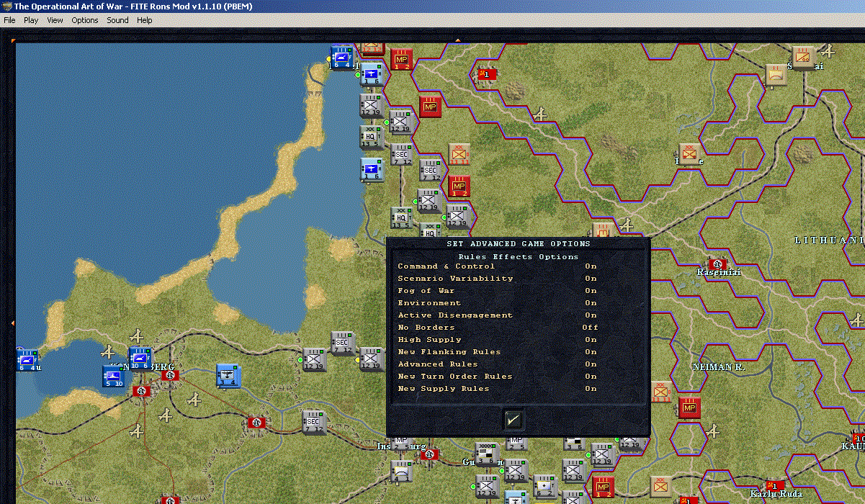This screenshot has width=865, height=504.
Task: Confirm options with the checkmark button
Action: click(x=514, y=419)
